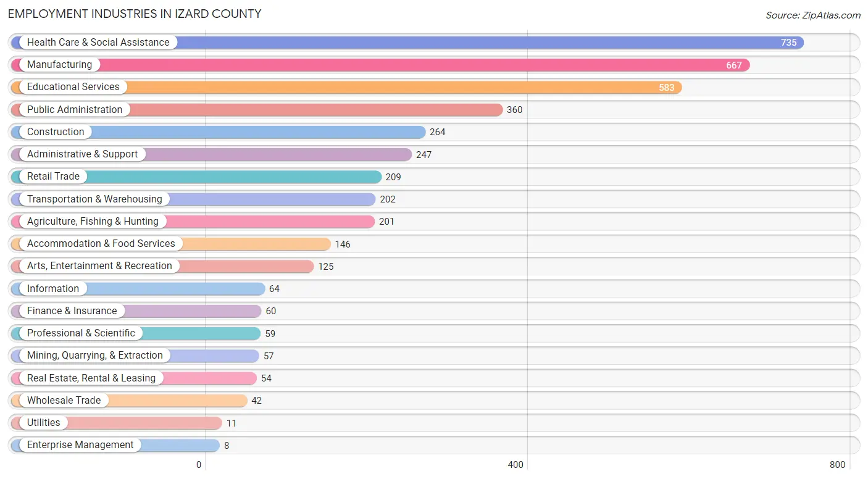
Task: Click Arts, Entertainment & Recreation label
Action: click(x=99, y=265)
